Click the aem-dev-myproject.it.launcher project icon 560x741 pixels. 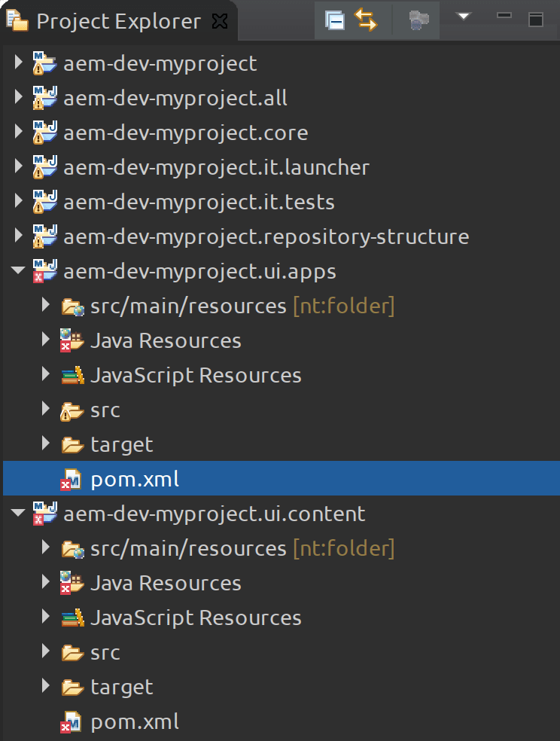45,167
